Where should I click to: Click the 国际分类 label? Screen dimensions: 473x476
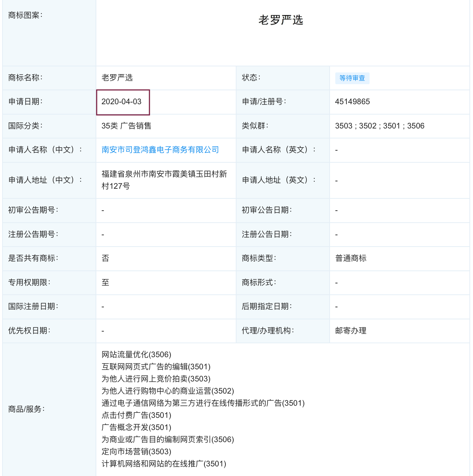pos(25,126)
